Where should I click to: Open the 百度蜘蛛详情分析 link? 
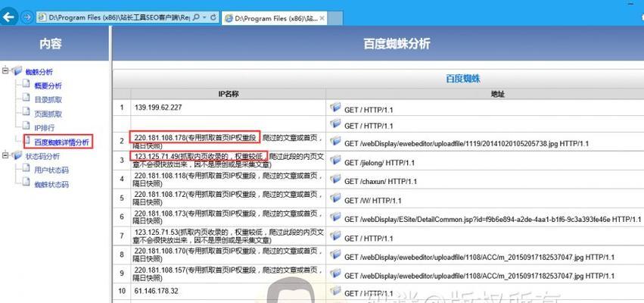(x=61, y=142)
